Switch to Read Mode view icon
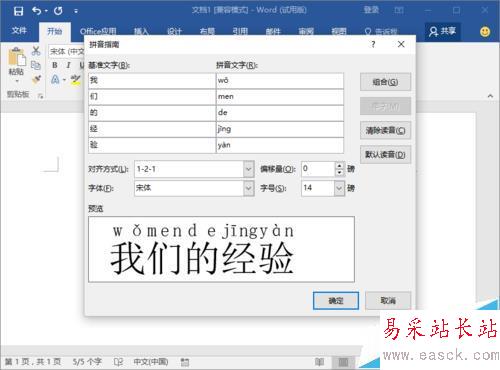 tap(319, 362)
